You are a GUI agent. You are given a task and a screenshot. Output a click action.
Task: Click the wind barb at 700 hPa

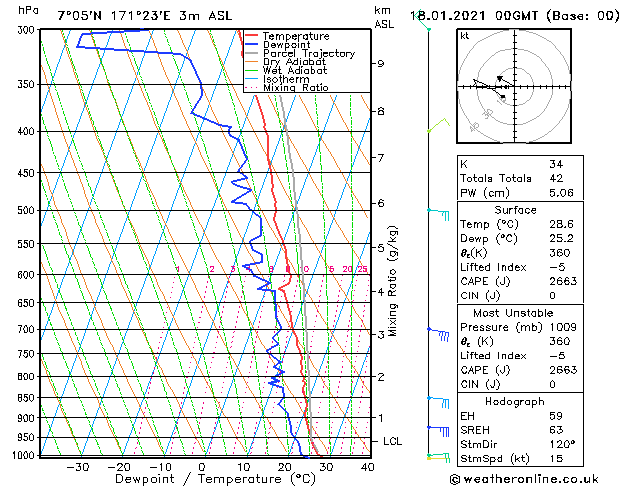point(438,334)
